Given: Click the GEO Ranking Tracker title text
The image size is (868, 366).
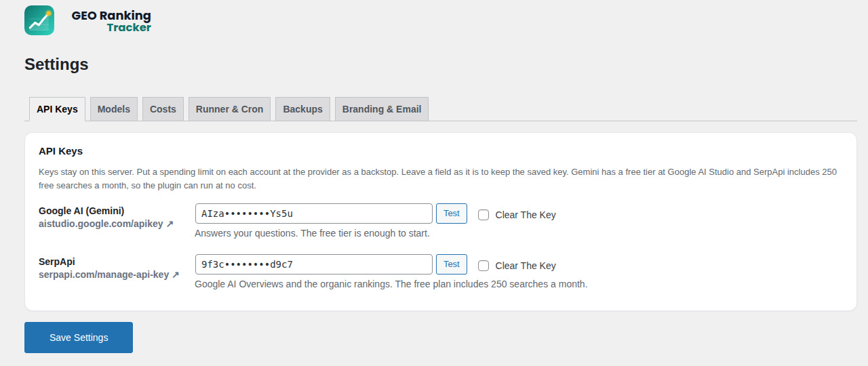Looking at the screenshot, I should pos(111,21).
